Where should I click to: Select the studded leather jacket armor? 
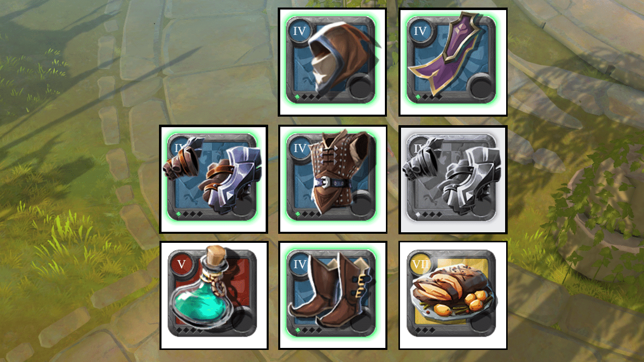coord(332,178)
